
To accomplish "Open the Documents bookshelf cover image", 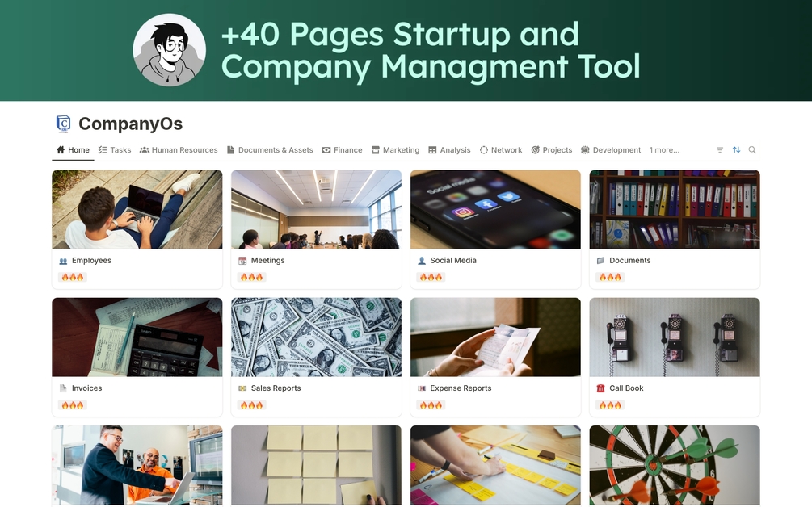I will click(x=675, y=210).
